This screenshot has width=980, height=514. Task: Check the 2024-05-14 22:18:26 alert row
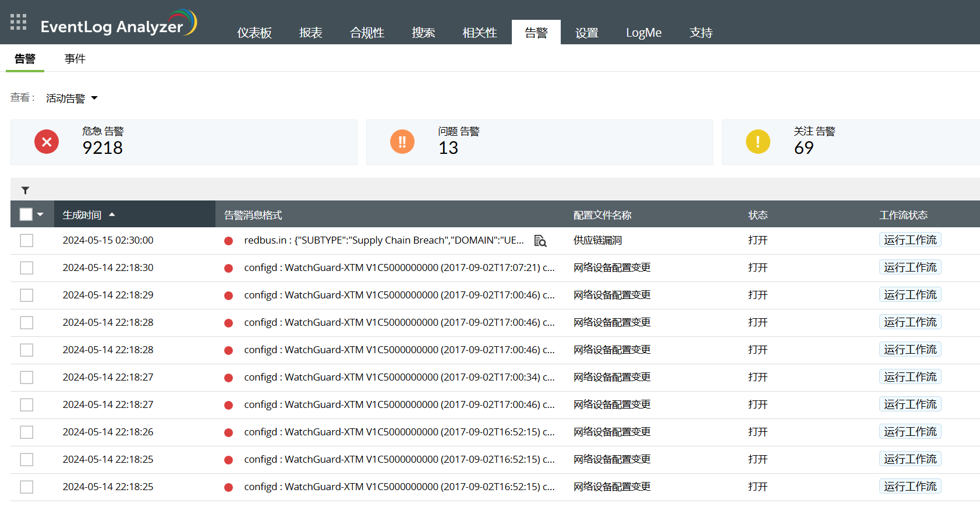click(27, 432)
